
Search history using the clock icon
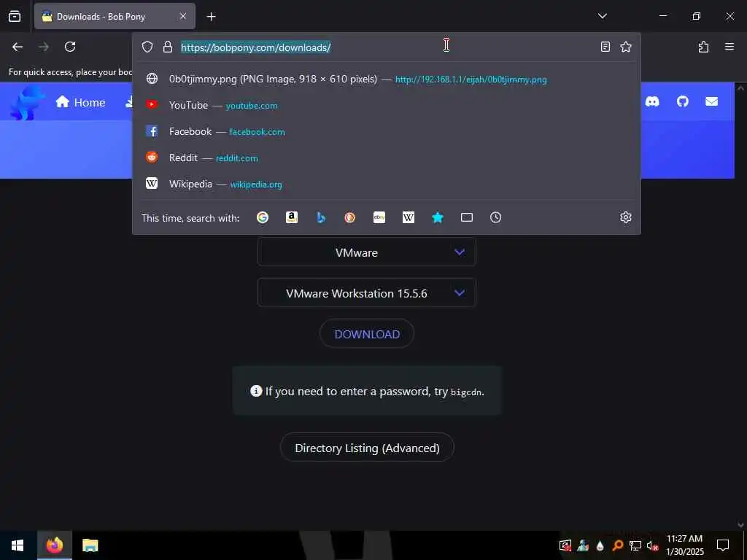click(x=495, y=217)
